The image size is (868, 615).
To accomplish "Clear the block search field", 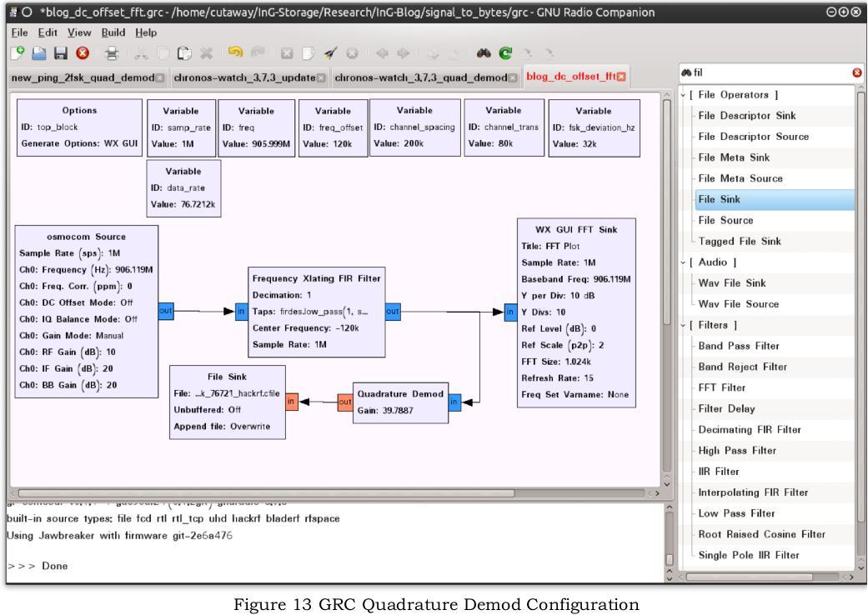I will pos(856,72).
